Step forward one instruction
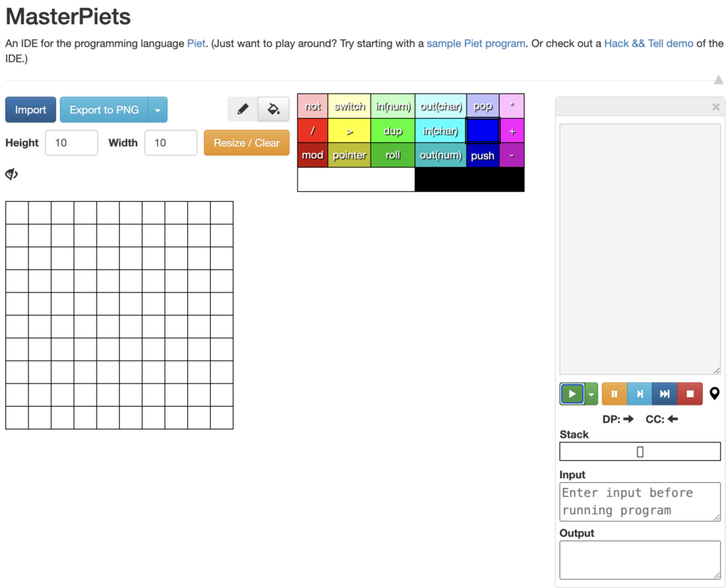The image size is (727, 588). (640, 393)
